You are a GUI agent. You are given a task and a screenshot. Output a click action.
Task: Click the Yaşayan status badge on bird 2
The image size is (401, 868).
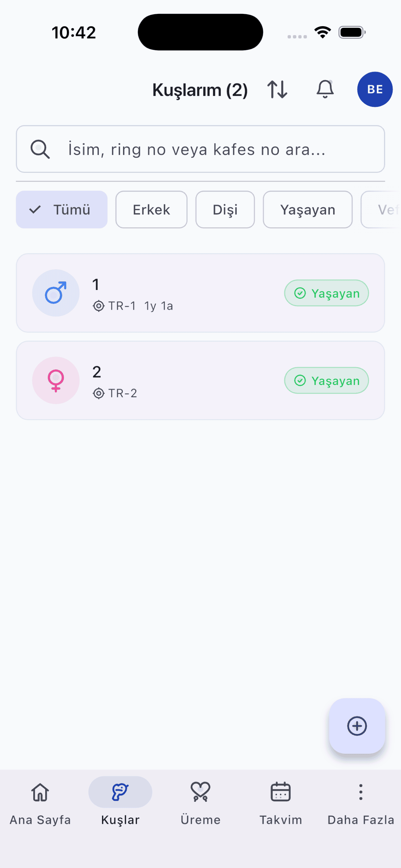point(326,380)
